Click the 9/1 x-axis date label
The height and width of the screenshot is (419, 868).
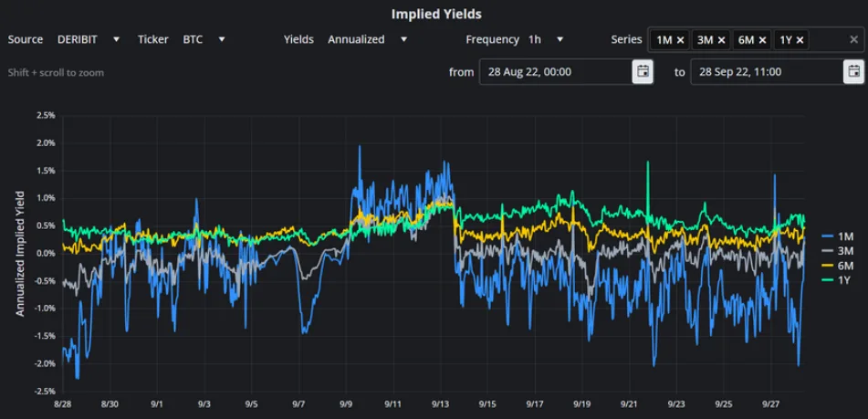(157, 404)
